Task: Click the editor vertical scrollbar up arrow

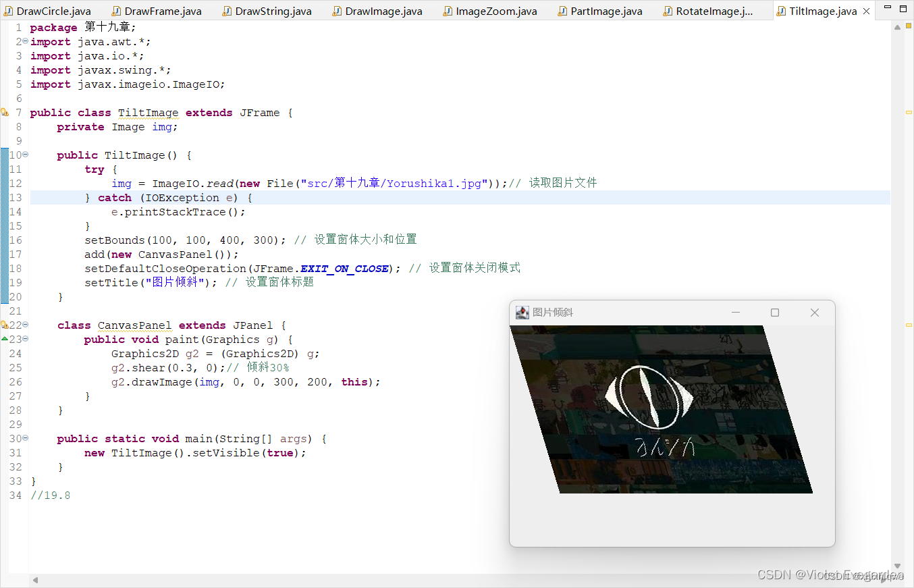Action: tap(897, 28)
